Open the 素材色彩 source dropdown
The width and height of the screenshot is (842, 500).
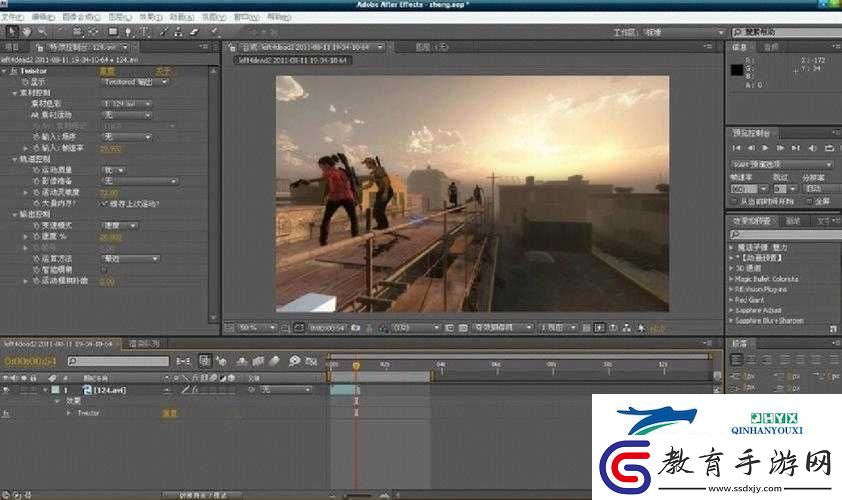pos(127,104)
